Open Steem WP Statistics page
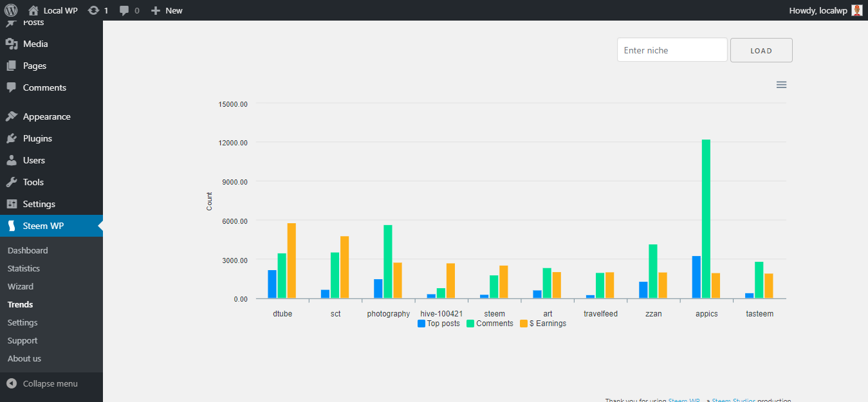This screenshot has height=402, width=868. [x=24, y=268]
